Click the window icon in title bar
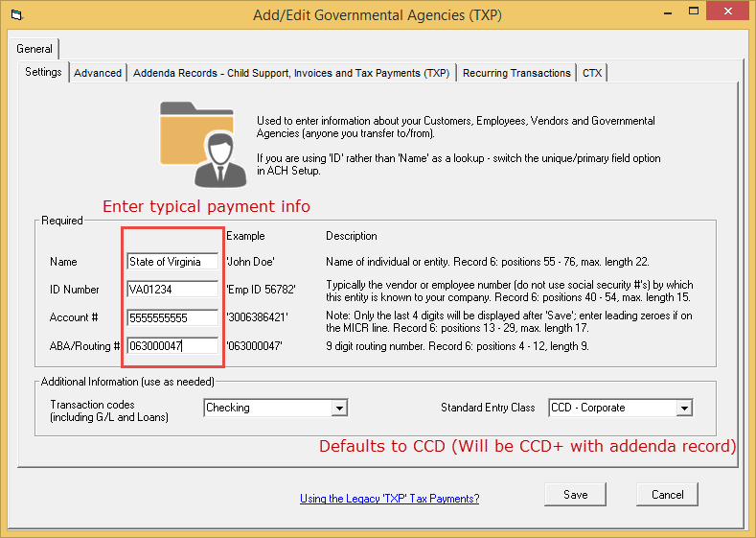Viewport: 756px width, 538px height. (x=15, y=15)
